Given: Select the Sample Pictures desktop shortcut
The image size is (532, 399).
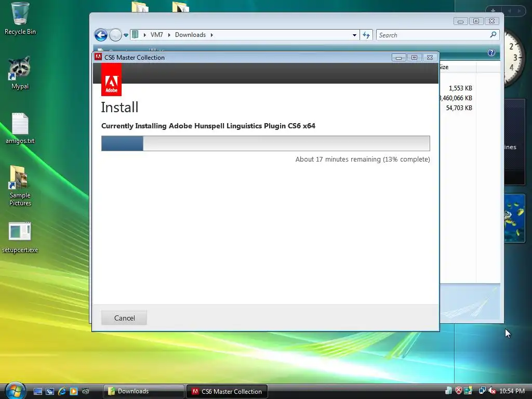Looking at the screenshot, I should click(x=20, y=186).
